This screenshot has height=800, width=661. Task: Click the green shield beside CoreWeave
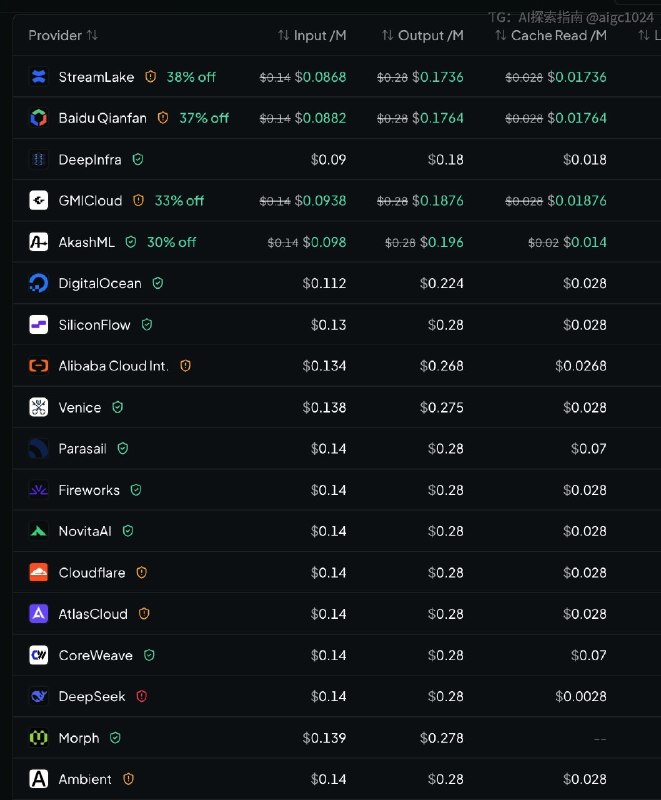[x=149, y=655]
